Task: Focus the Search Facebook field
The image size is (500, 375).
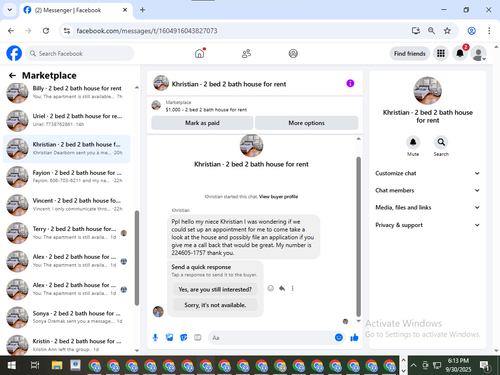Action: (80, 53)
